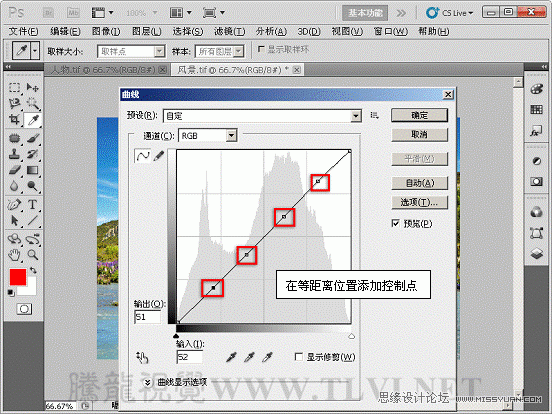552x414 pixels.
Task: Select the Move tool
Action: pos(33,87)
